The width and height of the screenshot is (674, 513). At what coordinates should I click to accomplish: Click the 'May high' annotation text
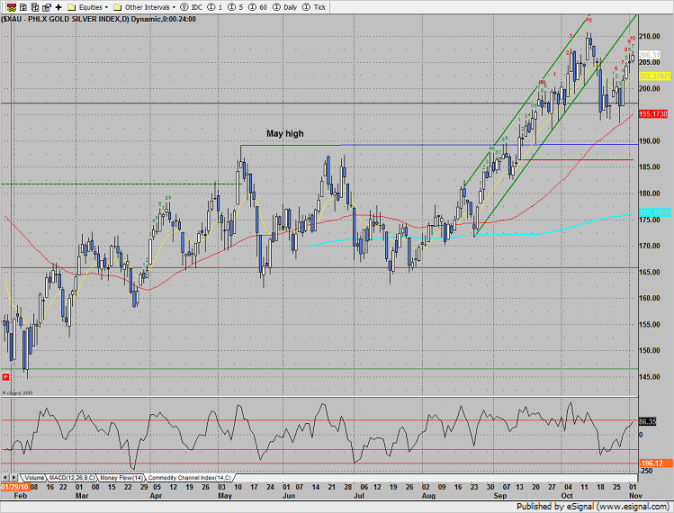(285, 133)
